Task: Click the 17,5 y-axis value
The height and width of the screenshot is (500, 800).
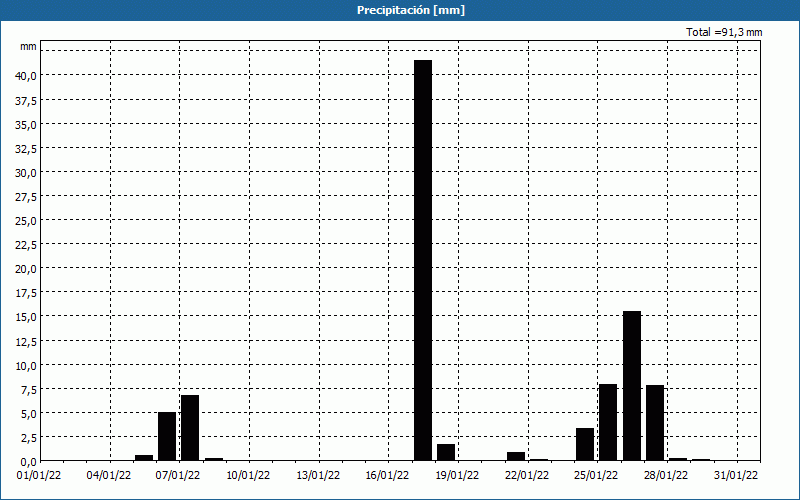Action: (26, 293)
